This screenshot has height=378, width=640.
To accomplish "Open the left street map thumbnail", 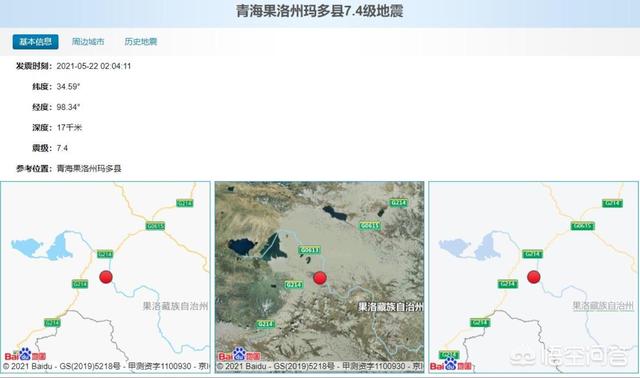I will (105, 277).
